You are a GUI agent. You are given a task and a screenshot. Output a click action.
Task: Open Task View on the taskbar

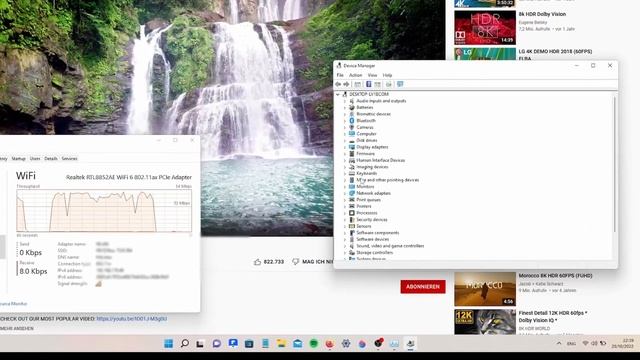coord(200,344)
